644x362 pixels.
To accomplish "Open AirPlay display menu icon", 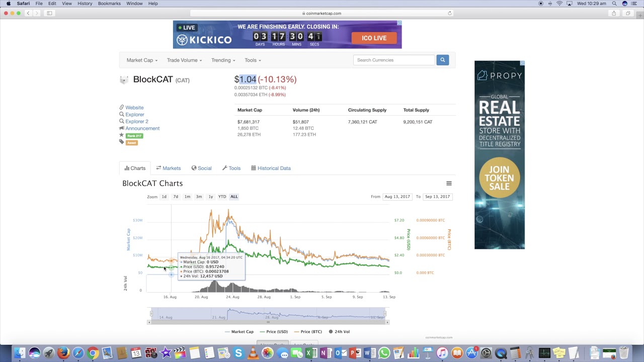I will [569, 4].
